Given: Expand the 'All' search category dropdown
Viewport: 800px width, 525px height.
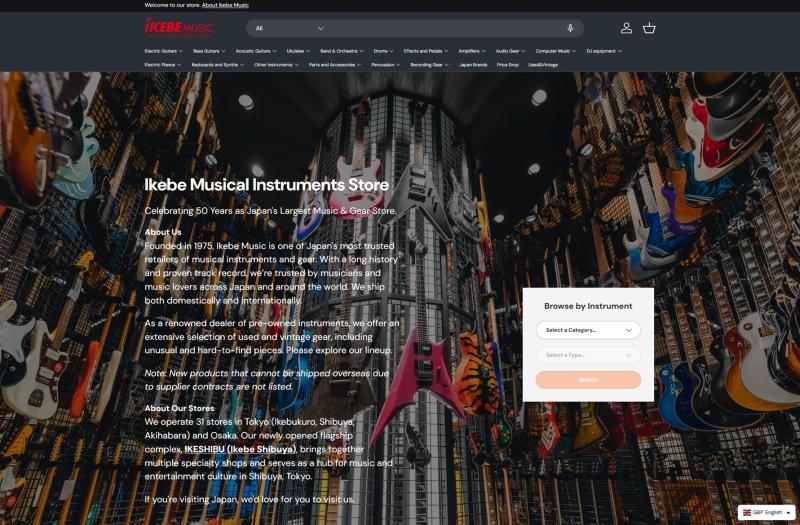Looking at the screenshot, I should (x=289, y=28).
